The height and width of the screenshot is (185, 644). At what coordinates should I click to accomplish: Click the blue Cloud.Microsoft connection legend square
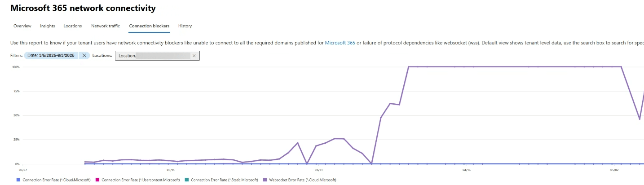pos(18,180)
